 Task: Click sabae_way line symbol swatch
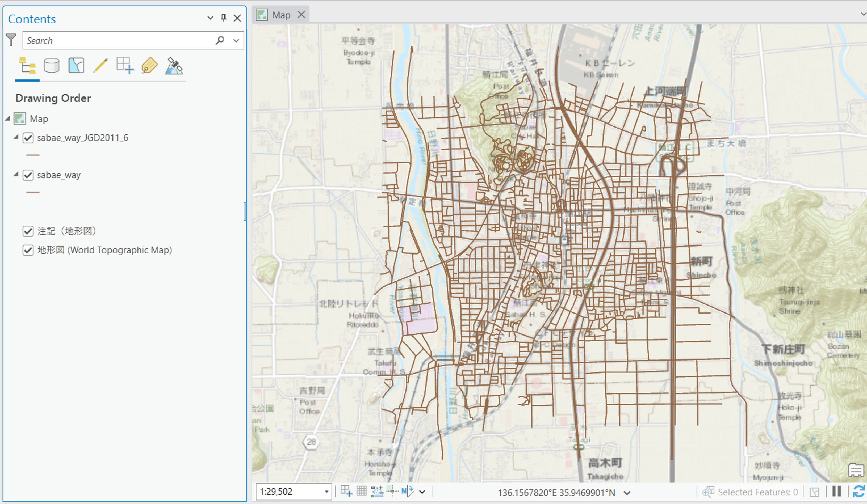click(x=33, y=192)
